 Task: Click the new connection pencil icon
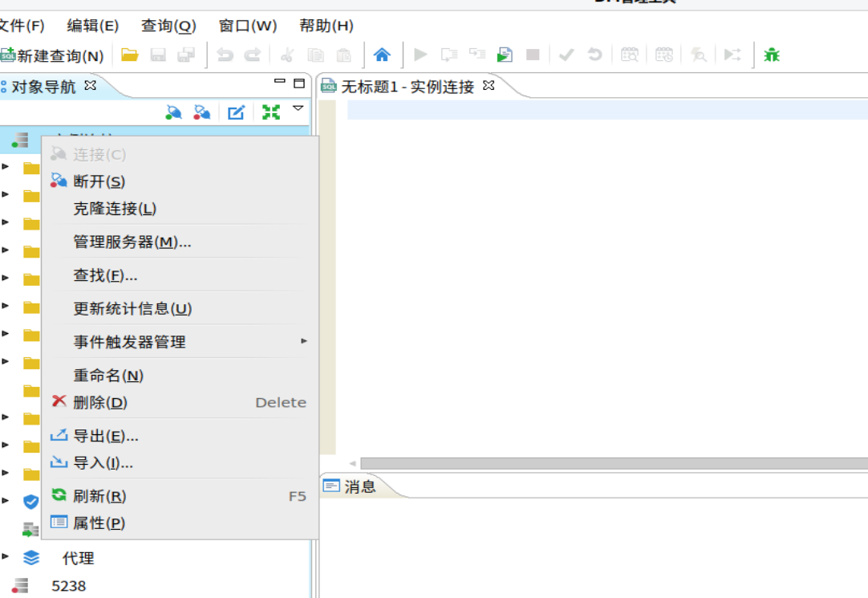(235, 112)
